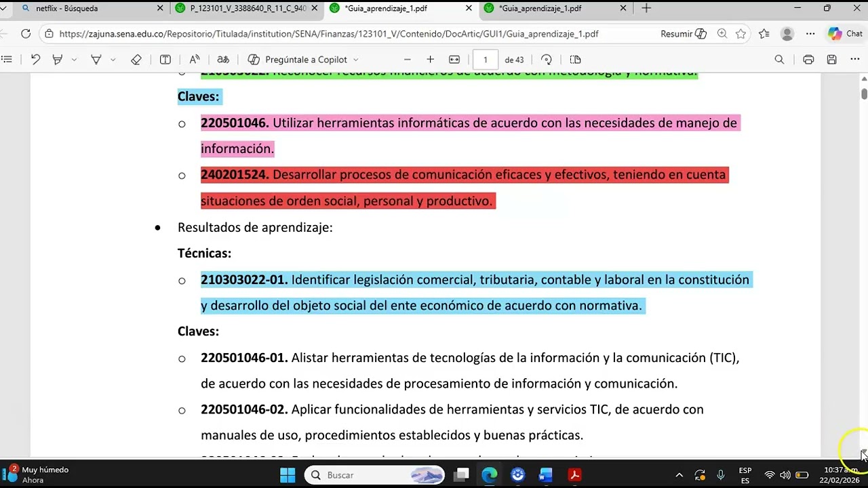Open the favorites list icon
868x488 pixels.
(x=764, y=34)
